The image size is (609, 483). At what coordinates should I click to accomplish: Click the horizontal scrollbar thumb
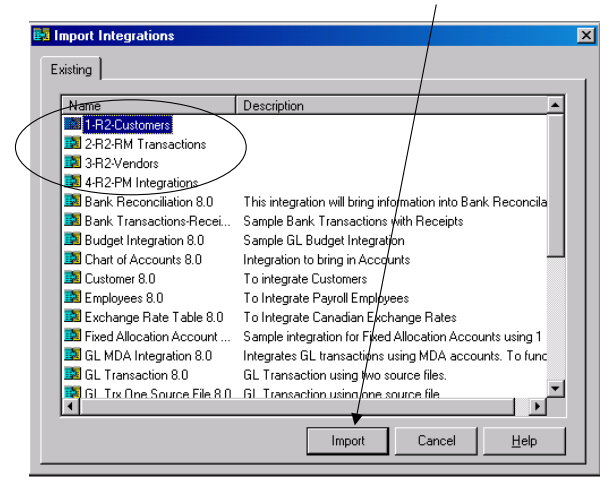click(297, 407)
